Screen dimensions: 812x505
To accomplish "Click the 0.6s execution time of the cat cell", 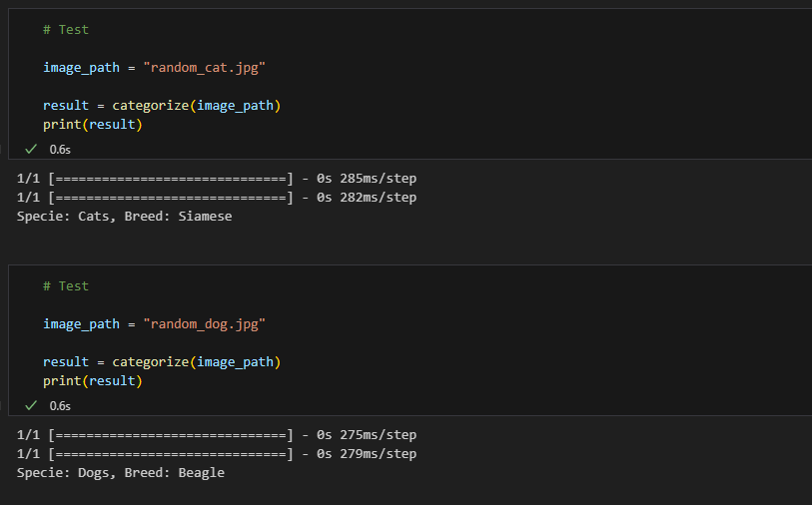I will pos(60,150).
